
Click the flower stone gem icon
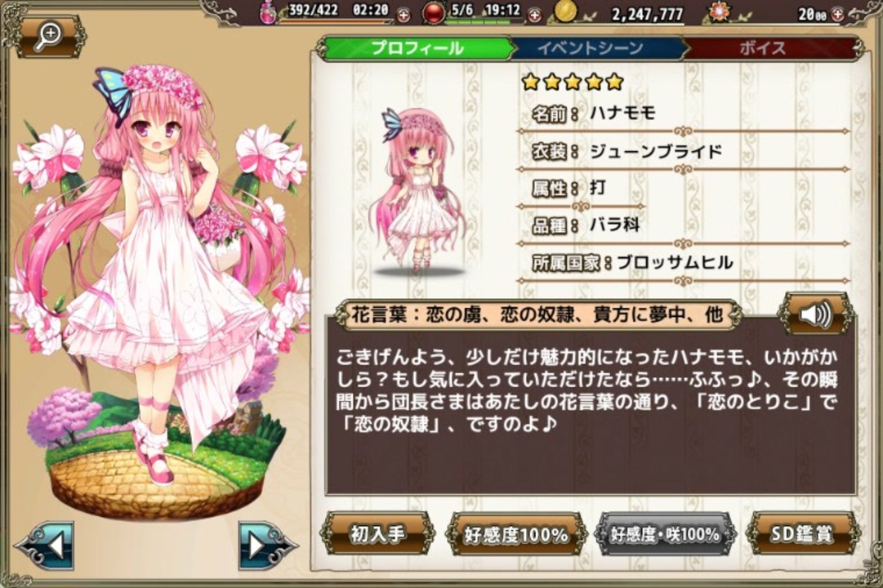pos(720,11)
